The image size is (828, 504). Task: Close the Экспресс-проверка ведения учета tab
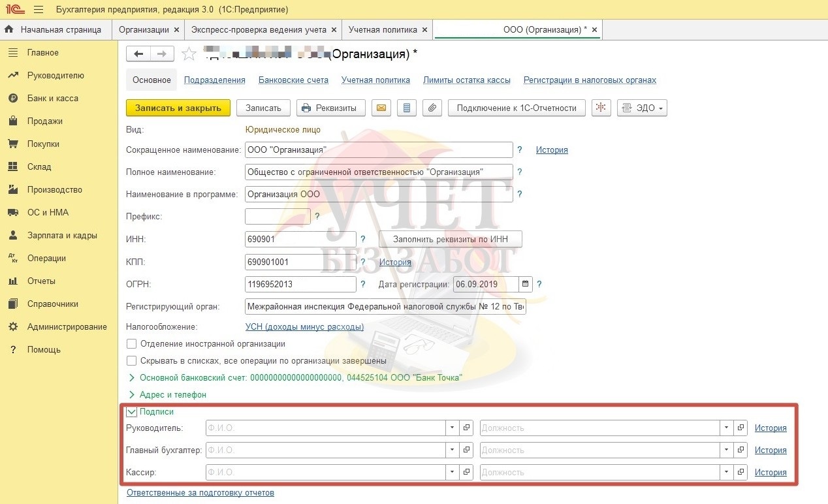334,30
